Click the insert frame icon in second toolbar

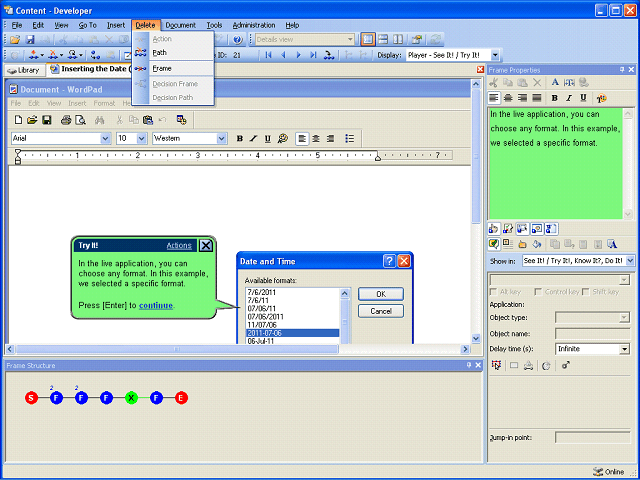tap(34, 55)
